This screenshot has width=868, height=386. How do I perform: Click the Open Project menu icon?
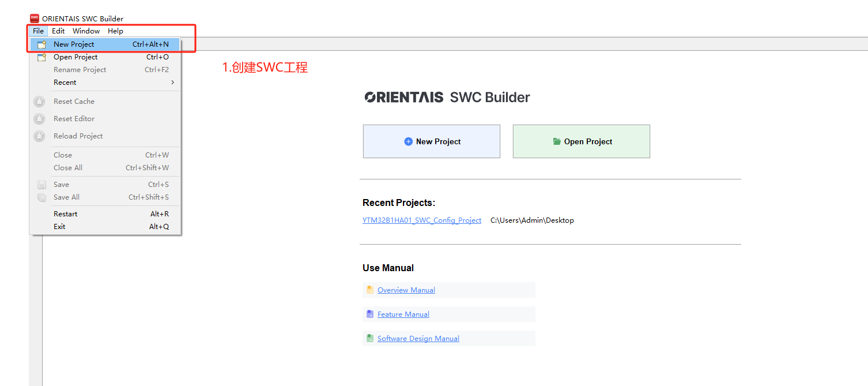(x=41, y=57)
